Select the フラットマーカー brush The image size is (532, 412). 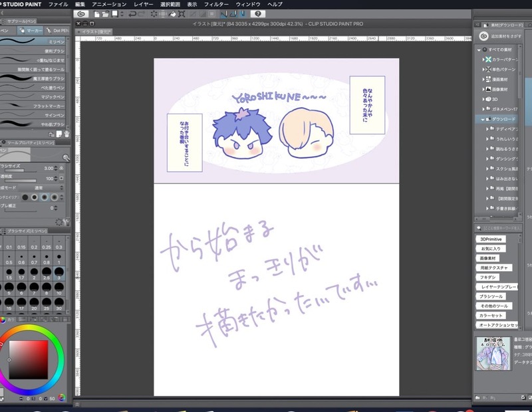coord(33,106)
